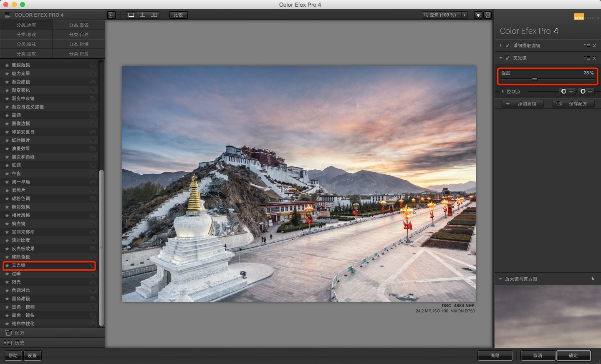Image resolution: width=601 pixels, height=364 pixels.
Task: Favorite star for 翠绿效果 filter
Action: coord(7,65)
